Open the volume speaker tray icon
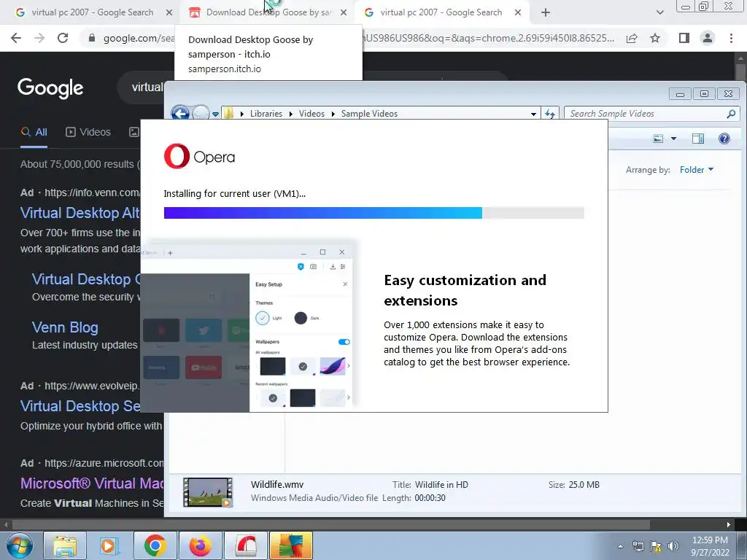The height and width of the screenshot is (560, 747). pyautogui.click(x=673, y=546)
